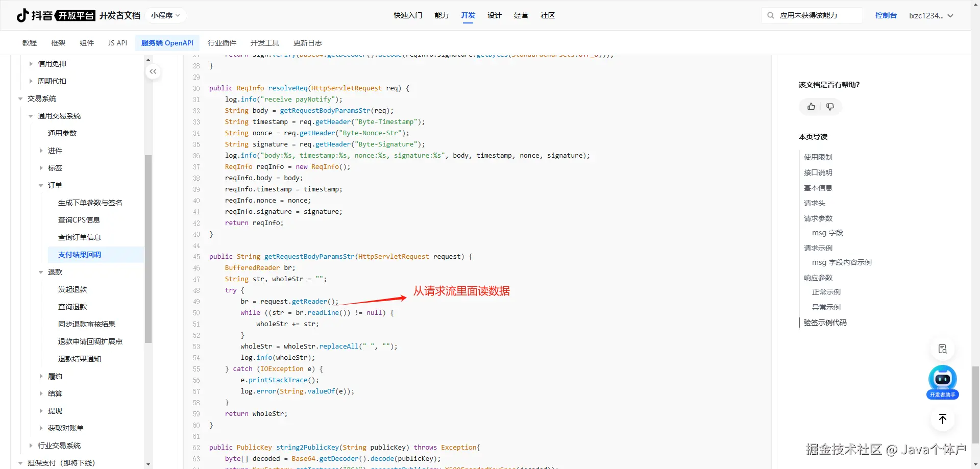Collapse the 交易系统 tree node

[20, 98]
